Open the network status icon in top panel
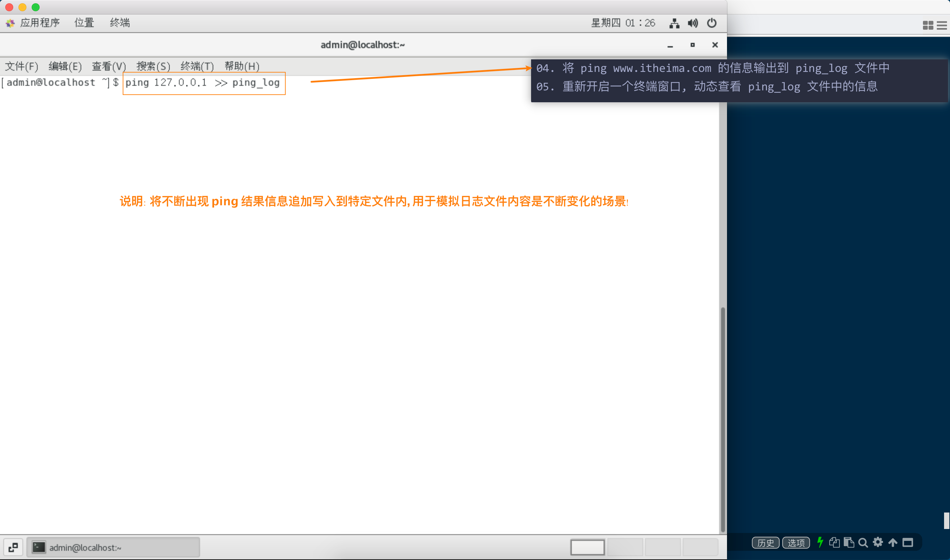 (x=674, y=23)
